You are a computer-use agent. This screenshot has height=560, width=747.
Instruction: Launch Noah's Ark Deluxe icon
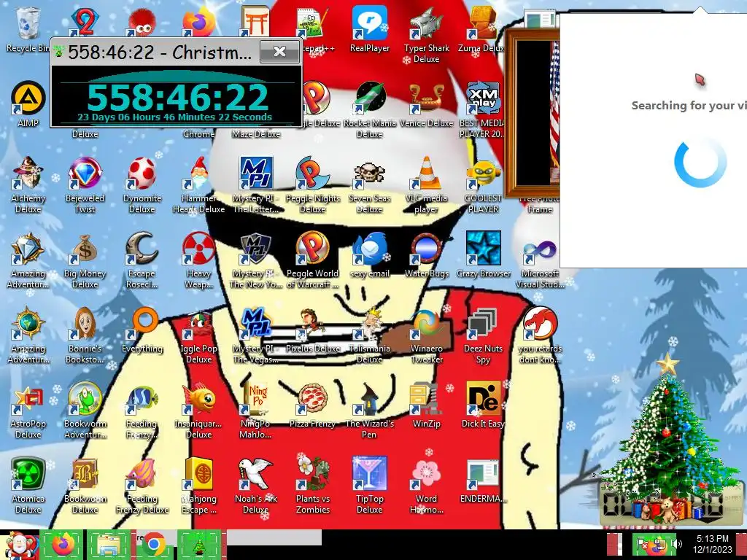256,474
